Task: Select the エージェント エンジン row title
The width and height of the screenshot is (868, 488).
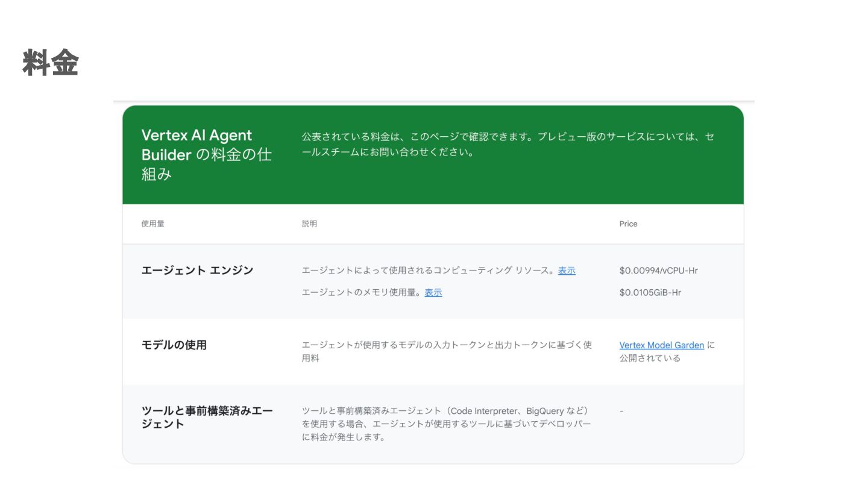Action: (197, 271)
